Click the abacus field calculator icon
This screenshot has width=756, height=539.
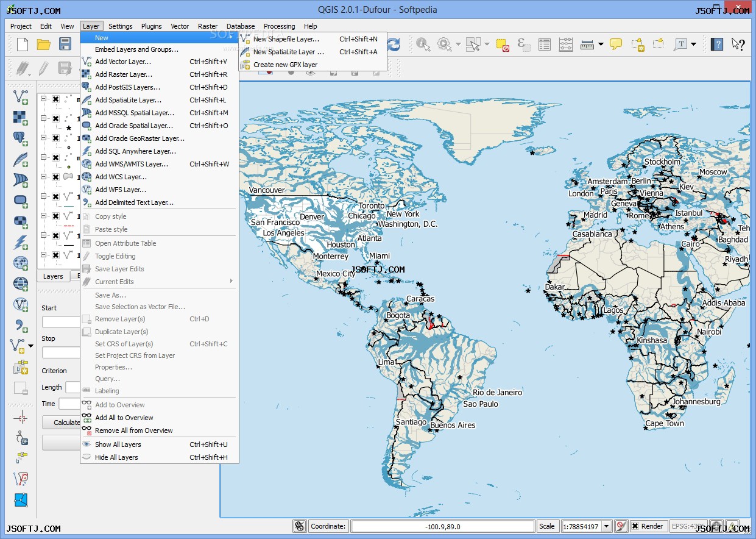coord(566,44)
